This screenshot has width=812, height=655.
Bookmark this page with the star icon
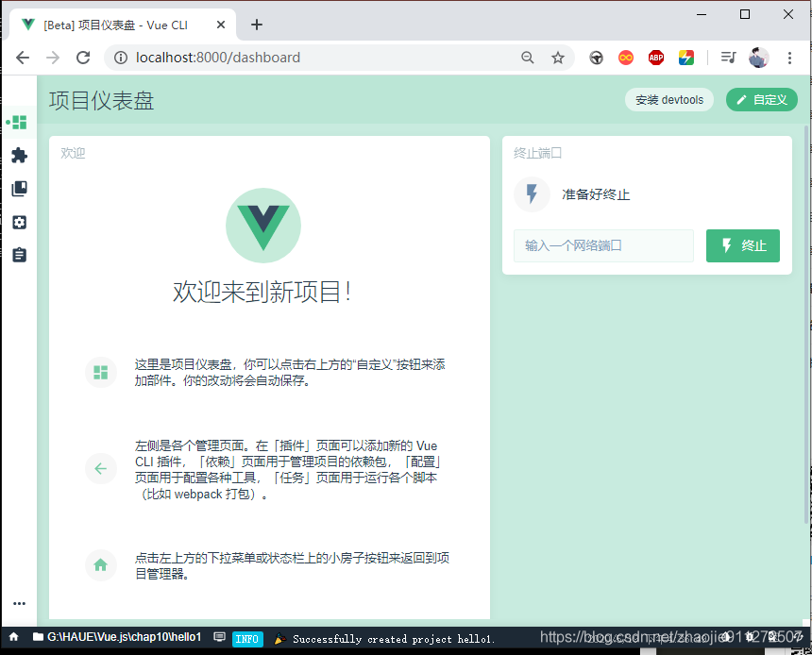point(558,58)
